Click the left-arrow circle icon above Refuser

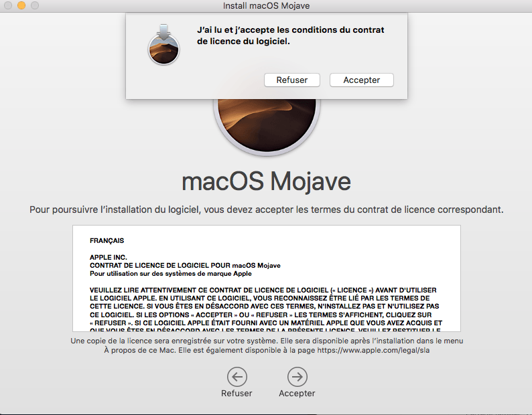[x=237, y=376]
